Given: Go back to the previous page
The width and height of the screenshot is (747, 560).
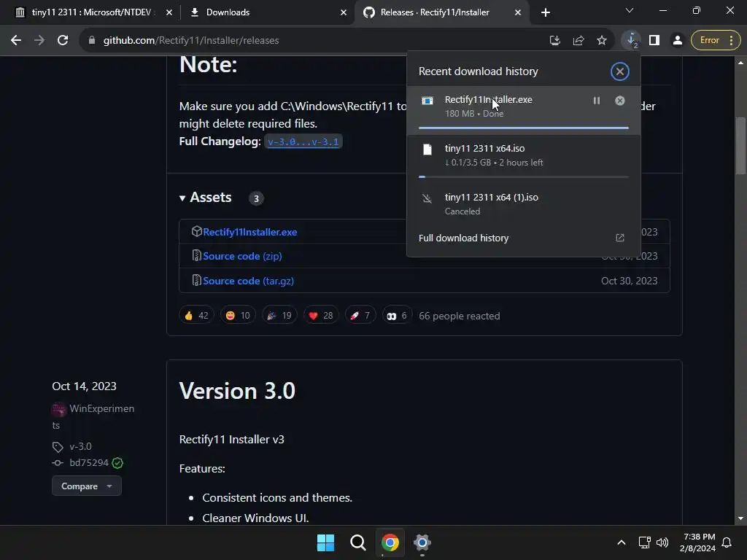Looking at the screenshot, I should click(x=16, y=41).
